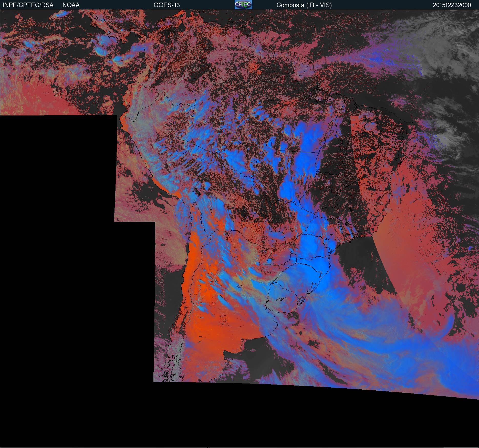This screenshot has height=448, width=479.
Task: Click the GOES-13 satellite label
Action: tap(166, 5)
